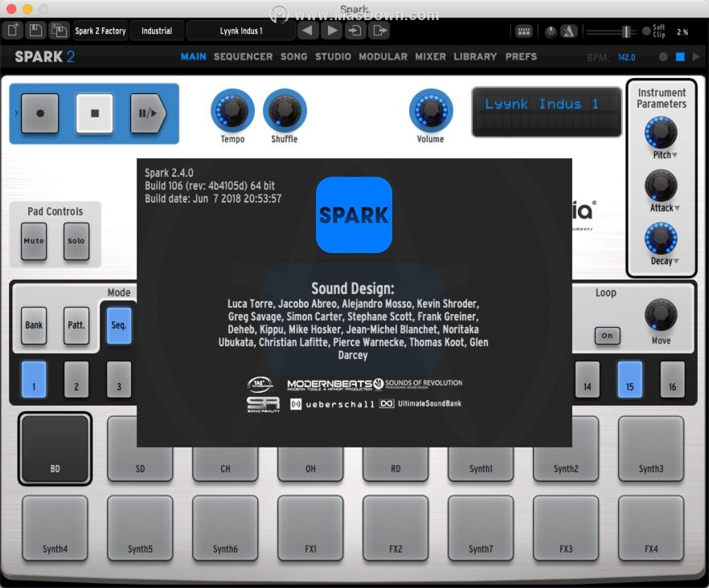
Task: Switch to the SONG tab
Action: [294, 57]
